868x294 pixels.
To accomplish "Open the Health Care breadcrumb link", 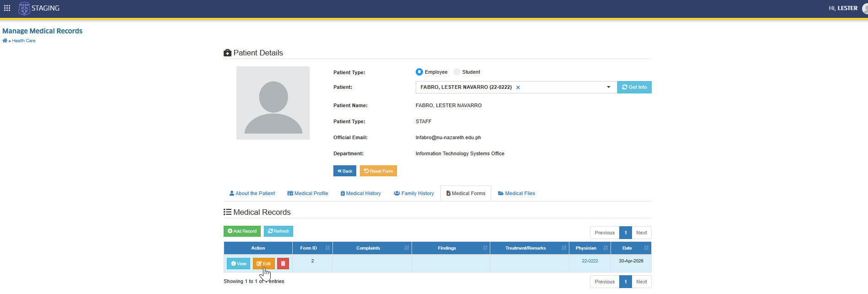I will [24, 41].
